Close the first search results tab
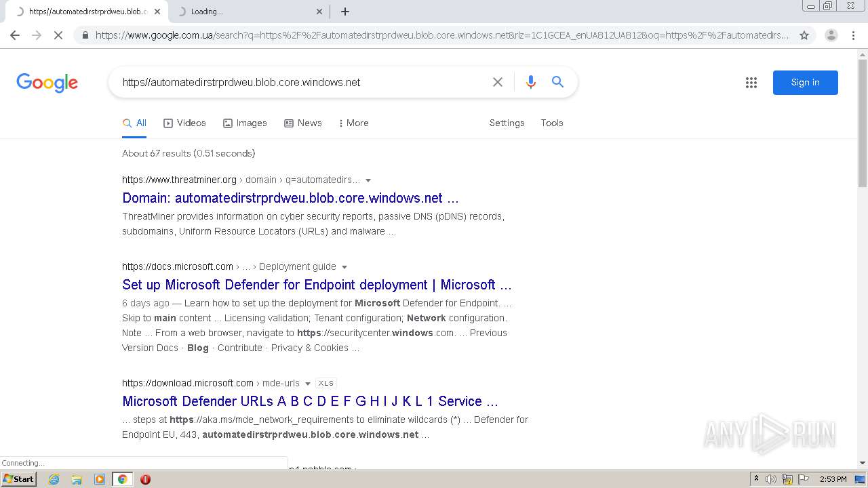Viewport: 868px width, 488px height. pos(157,12)
